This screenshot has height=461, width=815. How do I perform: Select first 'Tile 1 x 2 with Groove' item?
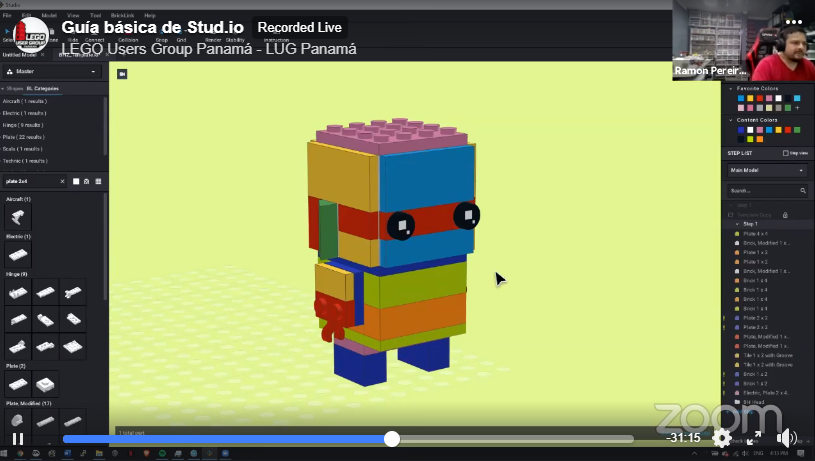tap(767, 355)
